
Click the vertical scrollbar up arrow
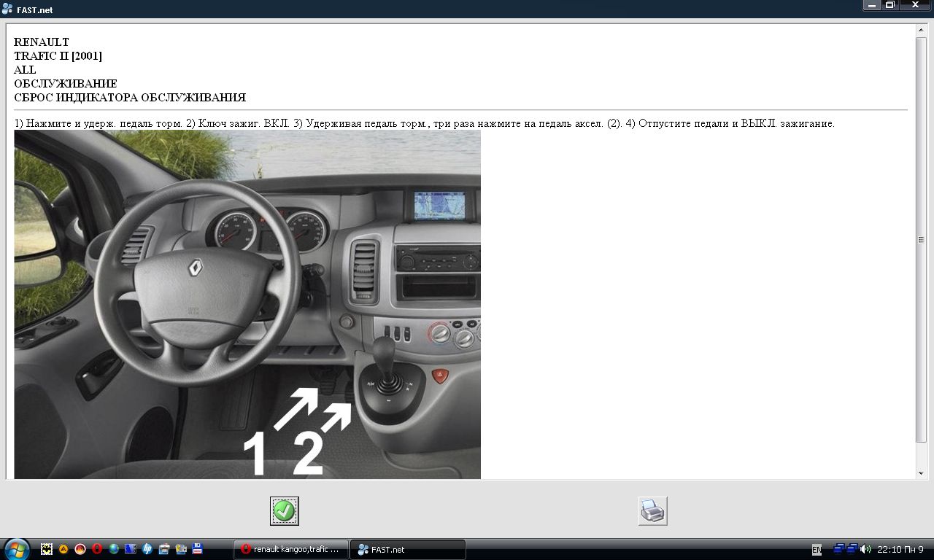(x=921, y=30)
